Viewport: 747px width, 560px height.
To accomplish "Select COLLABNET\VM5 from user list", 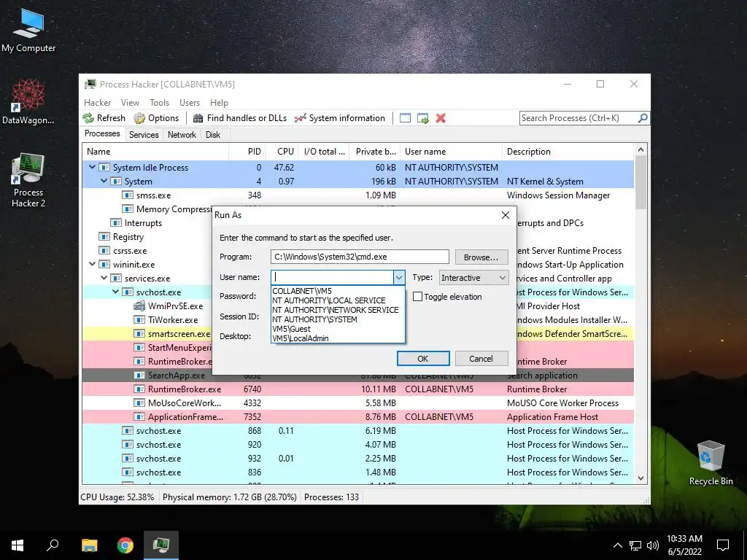I will pyautogui.click(x=338, y=291).
